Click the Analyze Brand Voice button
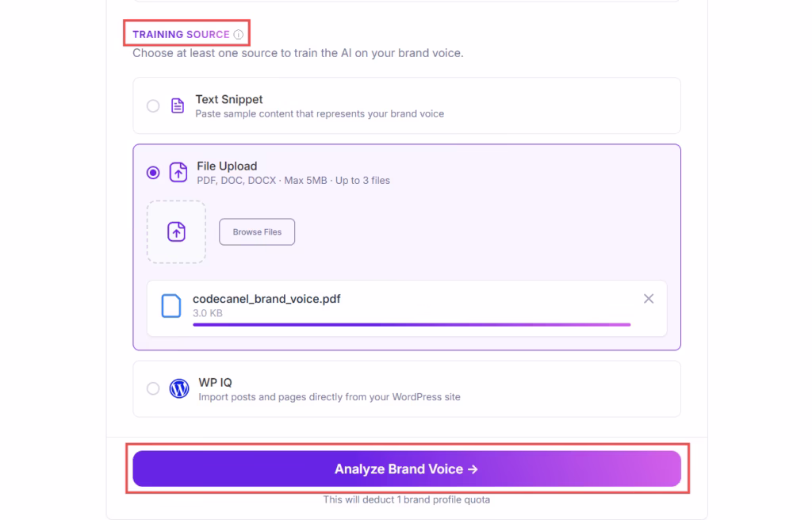 click(407, 468)
